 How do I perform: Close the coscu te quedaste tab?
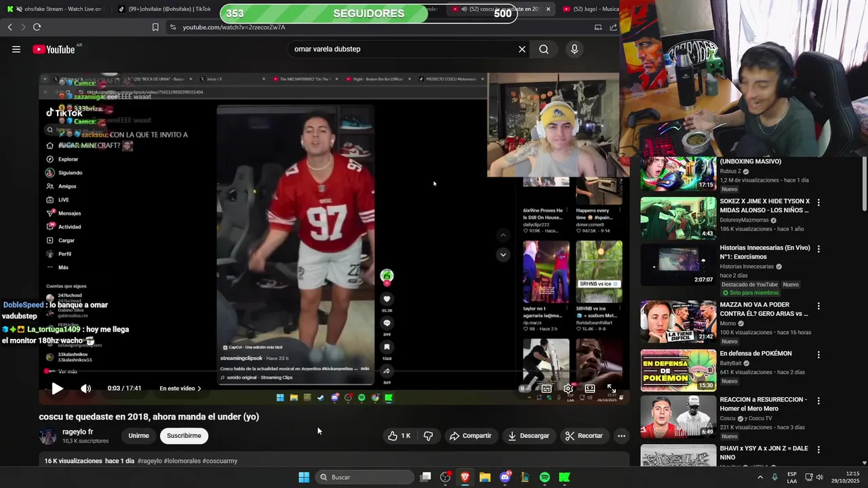(x=548, y=9)
